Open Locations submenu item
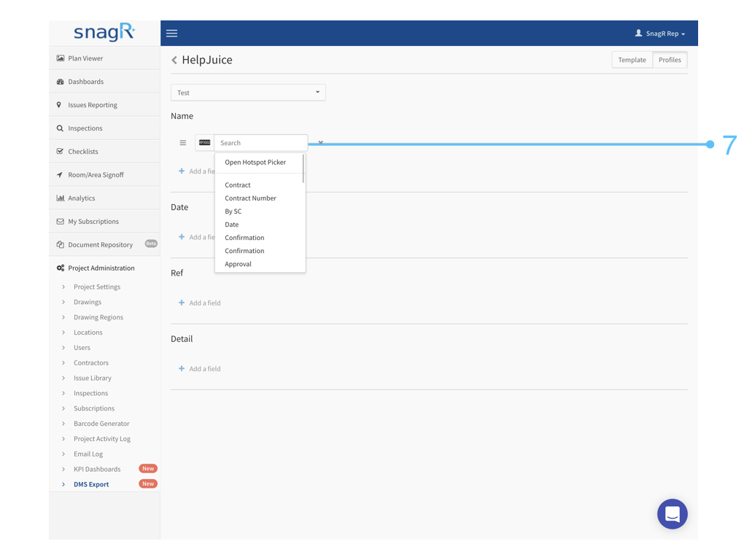 [x=88, y=332]
